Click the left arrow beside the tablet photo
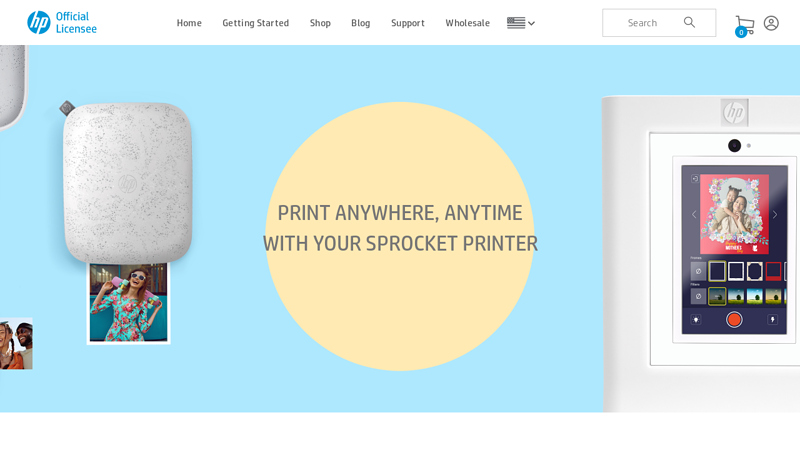The image size is (800, 450). [x=693, y=214]
